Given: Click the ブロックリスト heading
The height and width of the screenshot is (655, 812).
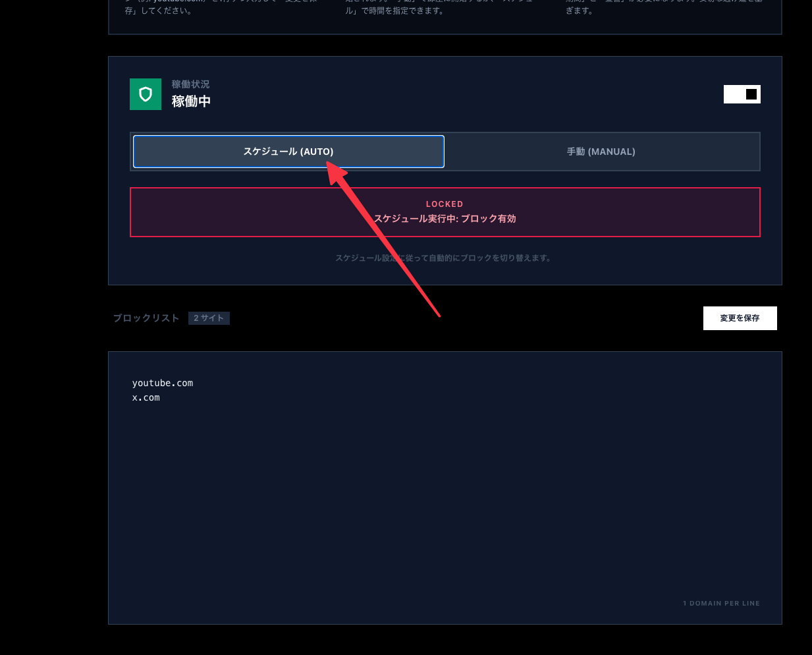Looking at the screenshot, I should point(146,318).
